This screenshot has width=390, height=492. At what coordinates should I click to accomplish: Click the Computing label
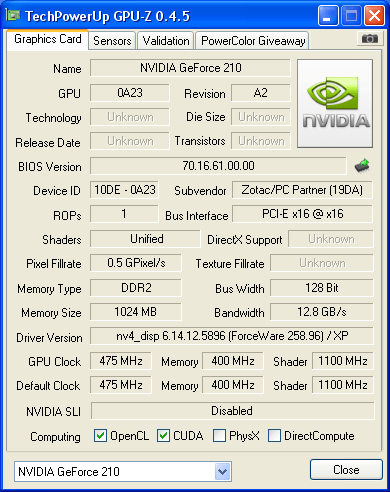tap(55, 437)
